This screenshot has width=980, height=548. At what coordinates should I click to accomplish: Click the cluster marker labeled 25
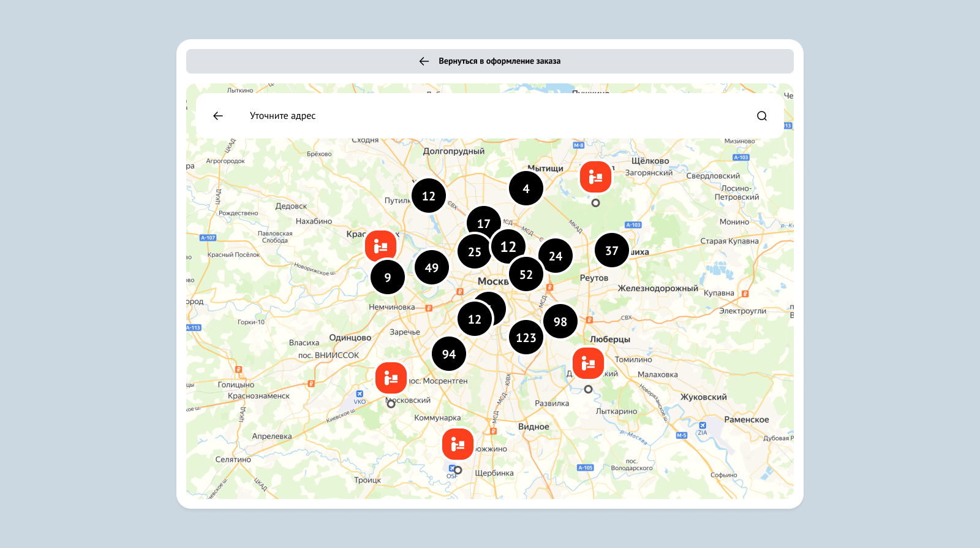(473, 252)
